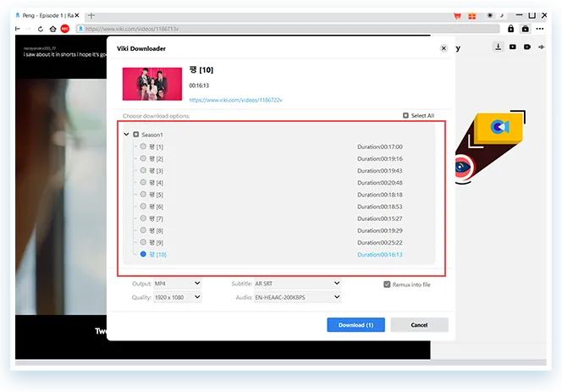Select episode 펭 [7] radio button
Screen dimensions: 562x392
143,218
